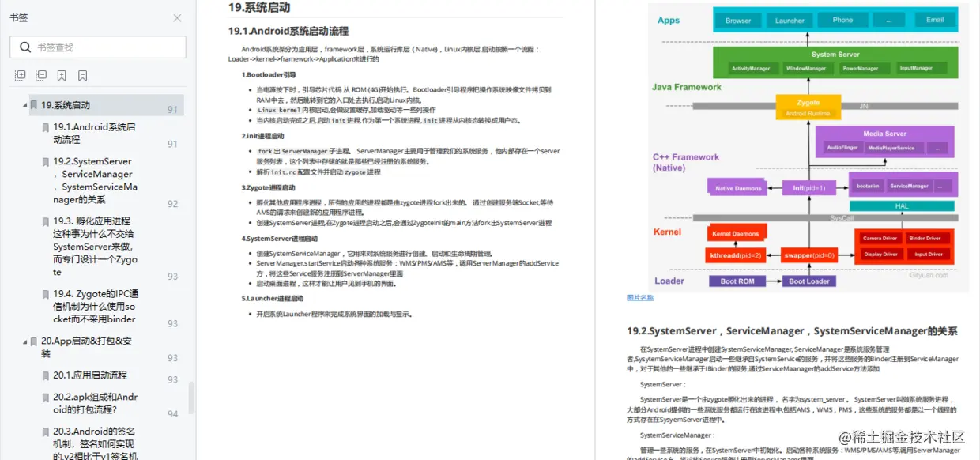This screenshot has width=980, height=460.
Task: Click the Kernel Daemons box
Action: click(735, 234)
